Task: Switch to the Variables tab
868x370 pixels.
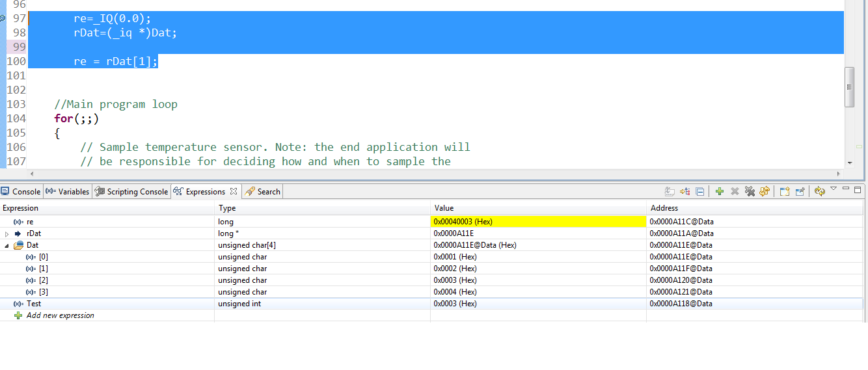Action: (68, 192)
